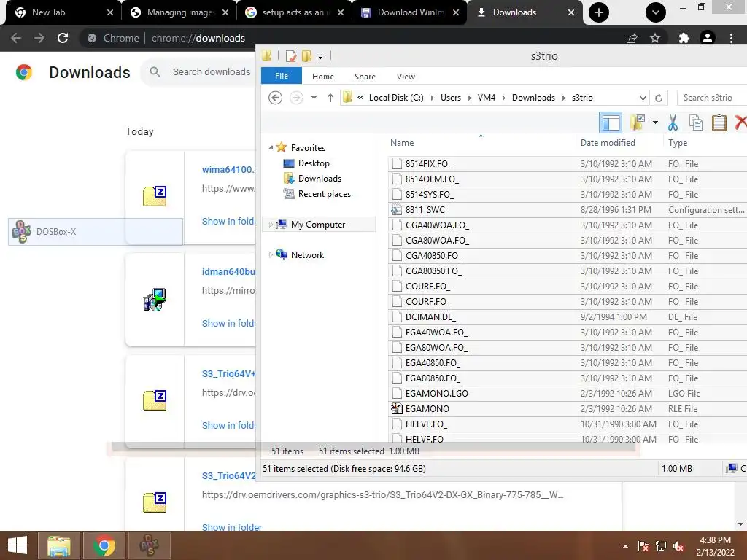
Task: Refresh the s3trio folder view
Action: (659, 98)
